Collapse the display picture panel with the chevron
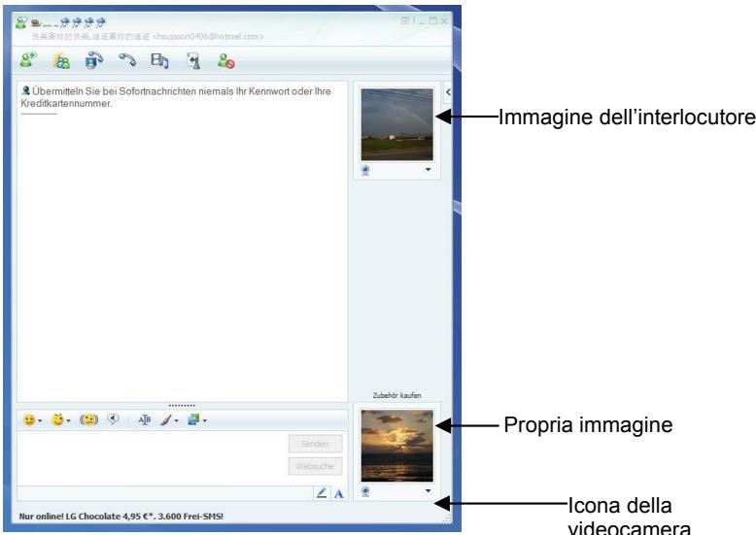This screenshot has height=535, width=756. tap(448, 92)
